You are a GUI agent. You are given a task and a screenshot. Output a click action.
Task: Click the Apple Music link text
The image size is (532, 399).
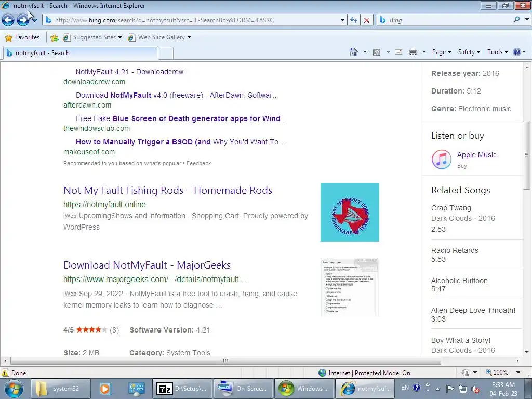click(476, 155)
